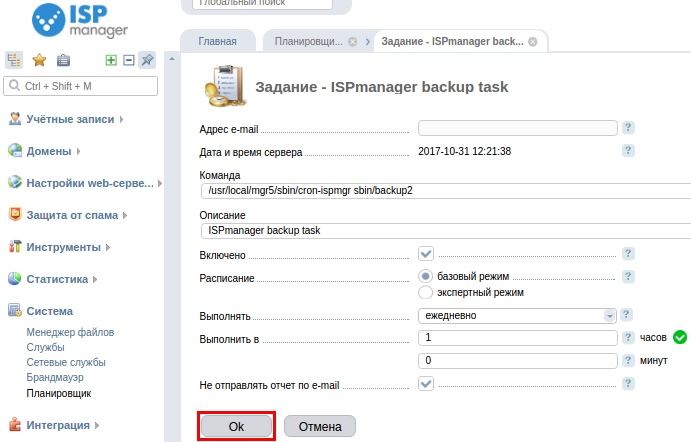Open Планировщик in the sidebar

point(59,393)
